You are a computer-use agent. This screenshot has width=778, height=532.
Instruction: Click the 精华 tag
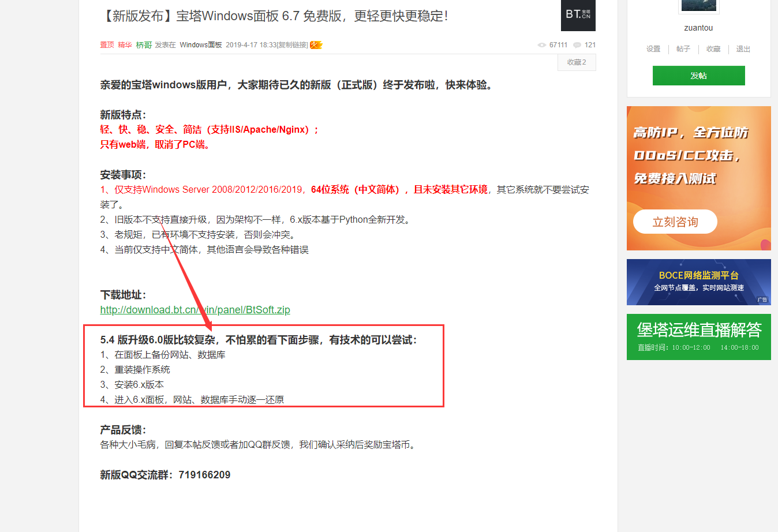(x=125, y=45)
